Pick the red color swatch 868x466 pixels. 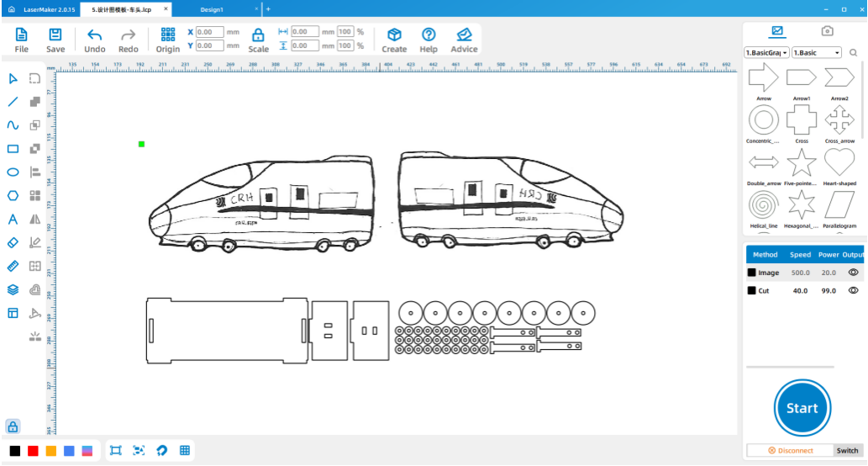[x=33, y=451]
